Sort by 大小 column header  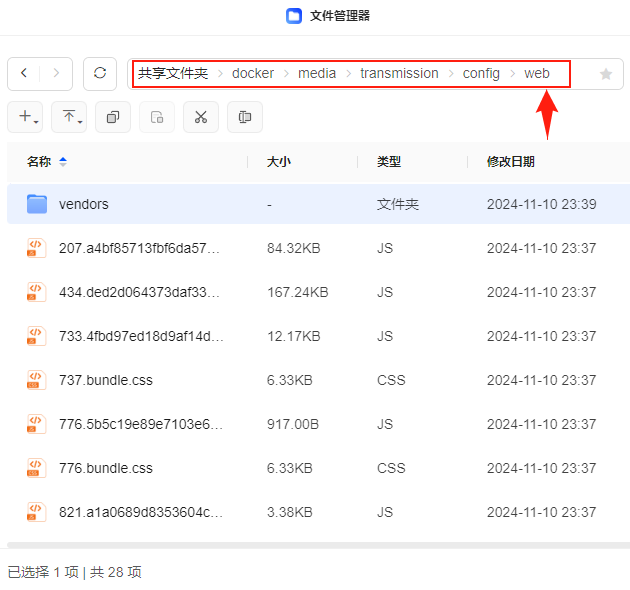point(278,162)
